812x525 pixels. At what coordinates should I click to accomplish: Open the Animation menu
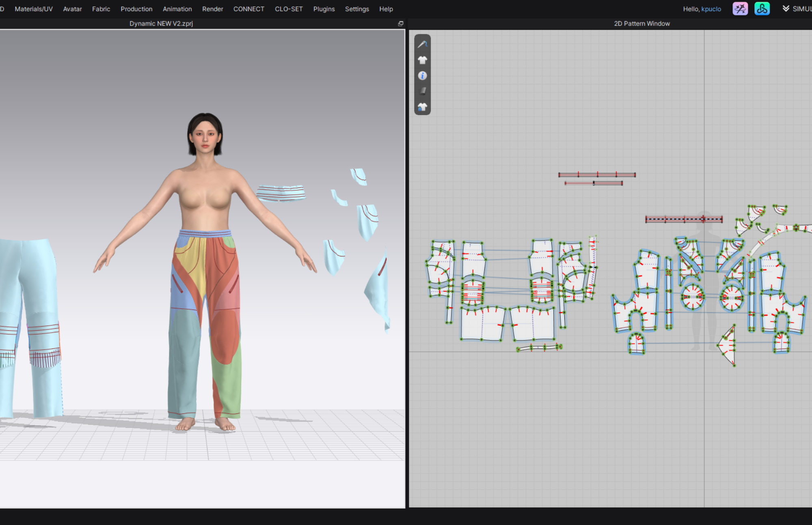tap(177, 9)
